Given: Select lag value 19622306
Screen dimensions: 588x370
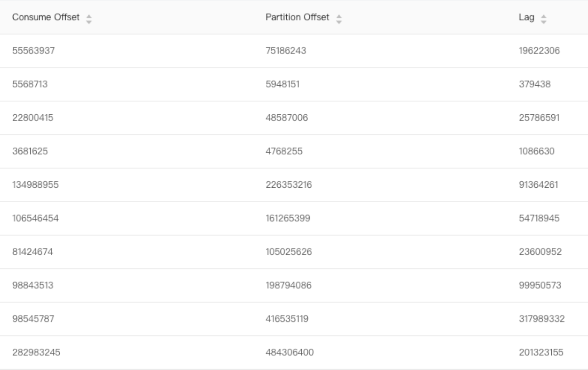Looking at the screenshot, I should coord(539,51).
